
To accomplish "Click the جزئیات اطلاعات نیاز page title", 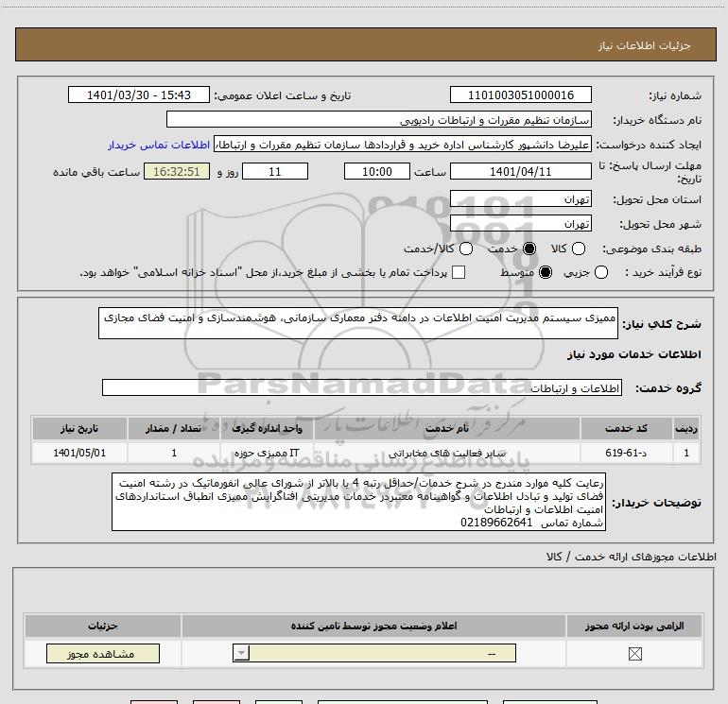I will pyautogui.click(x=645, y=45).
